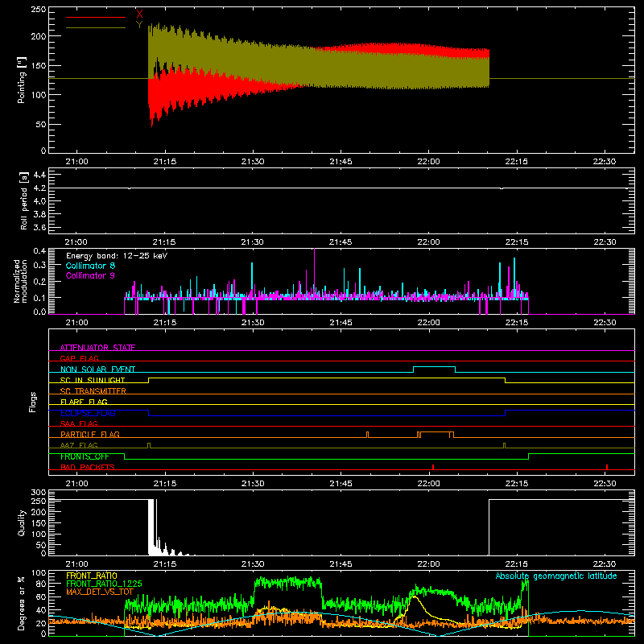Click the 0.4 tick on modulation axis
644x644 pixels.
[39, 250]
